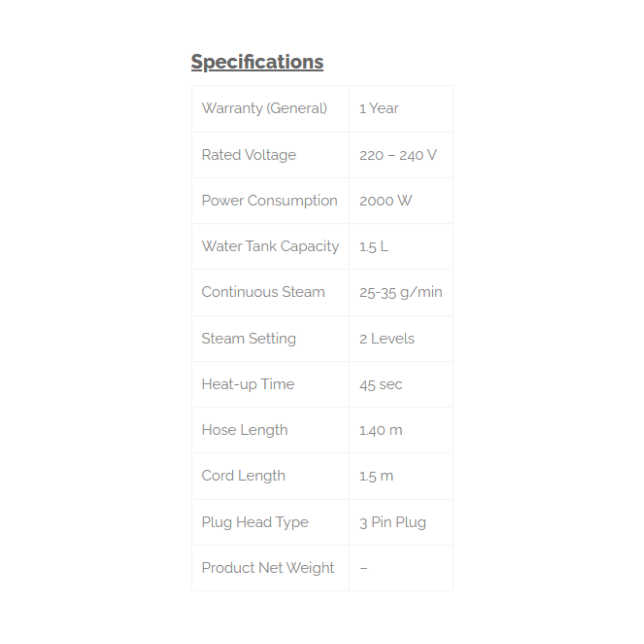
Task: Click the Steam Setting label
Action: click(249, 339)
